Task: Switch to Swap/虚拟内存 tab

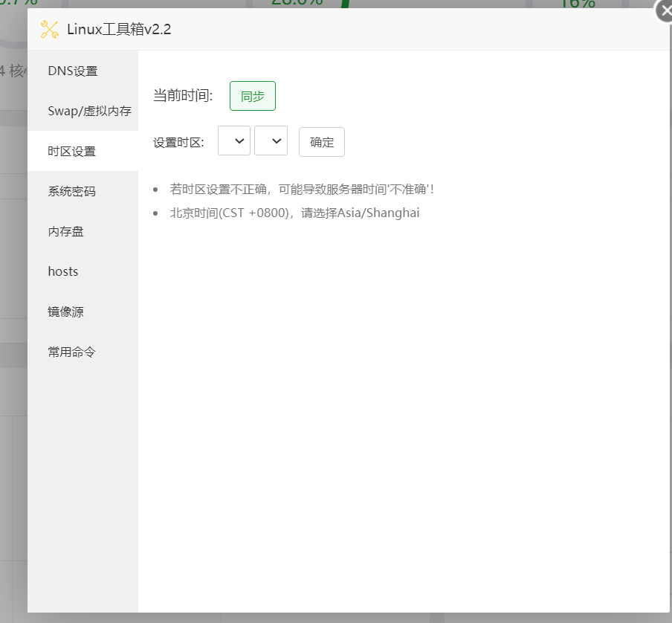Action: [83, 111]
